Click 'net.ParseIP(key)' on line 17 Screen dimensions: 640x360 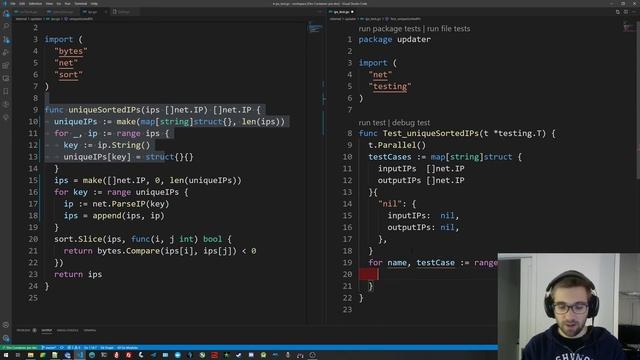(x=131, y=204)
